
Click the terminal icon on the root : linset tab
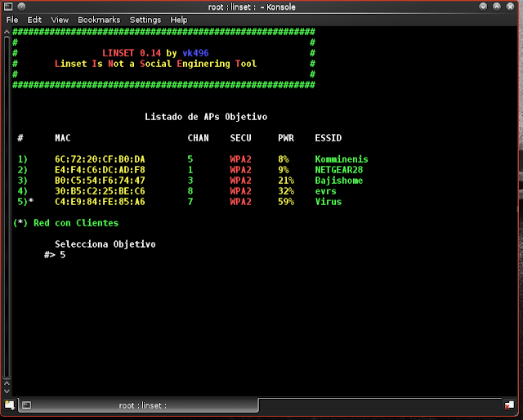click(x=27, y=404)
